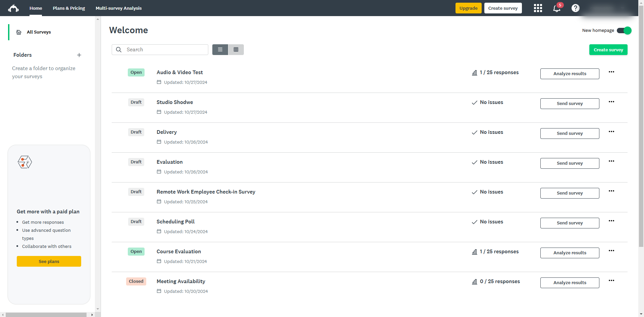Viewport: 644px width, 317px height.
Task: Click in the survey Search field
Action: 164,50
